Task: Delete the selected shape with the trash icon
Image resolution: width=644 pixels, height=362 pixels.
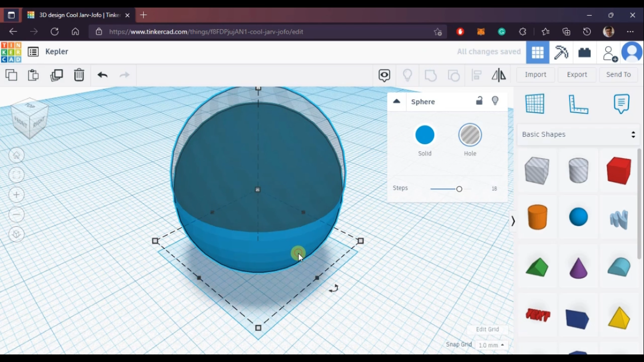Action: click(79, 75)
